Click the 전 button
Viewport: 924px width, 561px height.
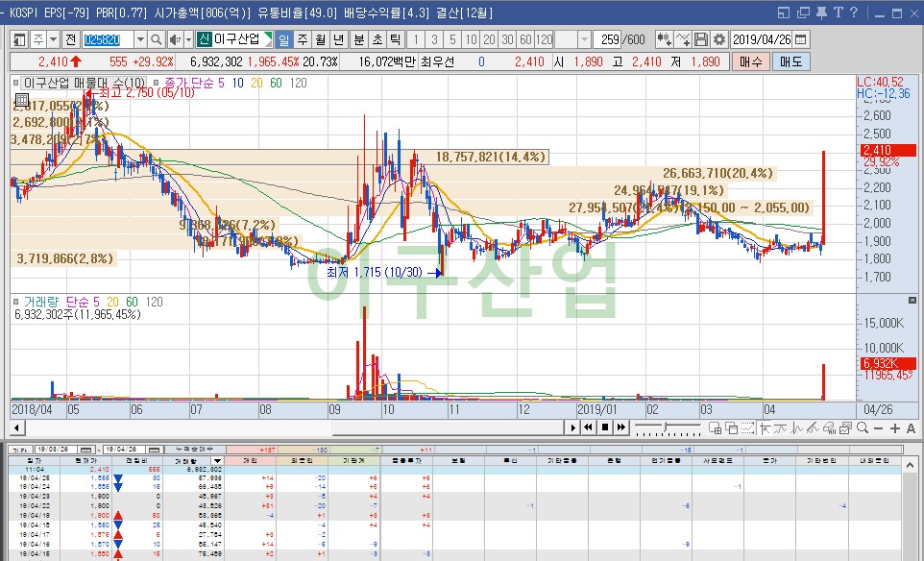point(71,39)
